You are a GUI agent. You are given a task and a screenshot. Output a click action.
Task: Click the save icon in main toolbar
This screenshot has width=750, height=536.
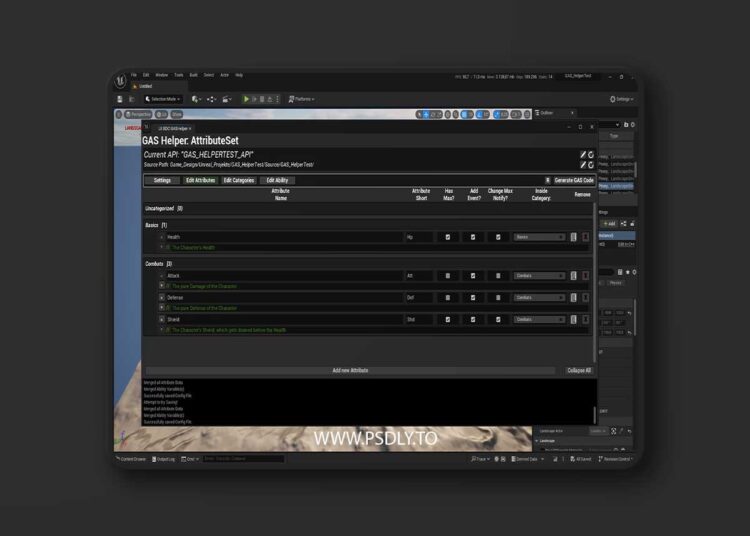coord(120,99)
